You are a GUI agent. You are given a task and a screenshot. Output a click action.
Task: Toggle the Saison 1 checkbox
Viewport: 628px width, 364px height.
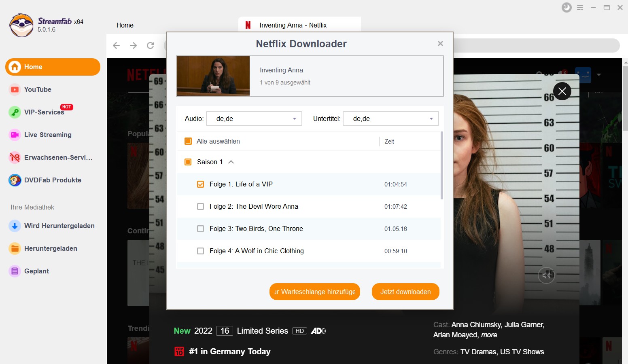click(188, 162)
